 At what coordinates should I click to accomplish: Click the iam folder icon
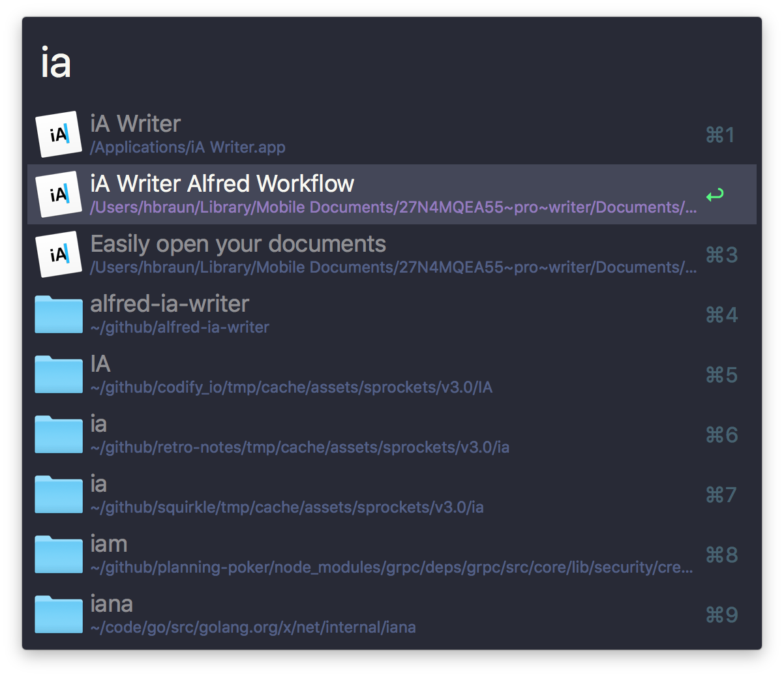click(59, 554)
